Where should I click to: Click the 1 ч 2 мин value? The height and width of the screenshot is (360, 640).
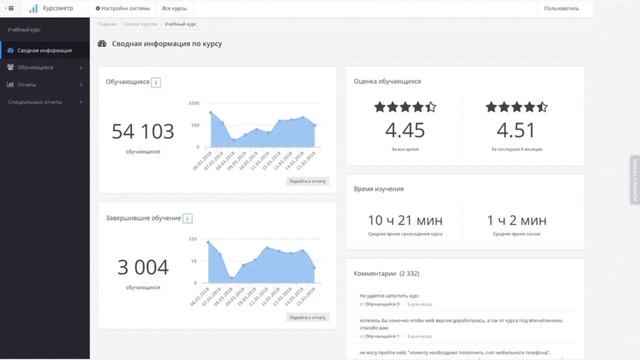(516, 220)
